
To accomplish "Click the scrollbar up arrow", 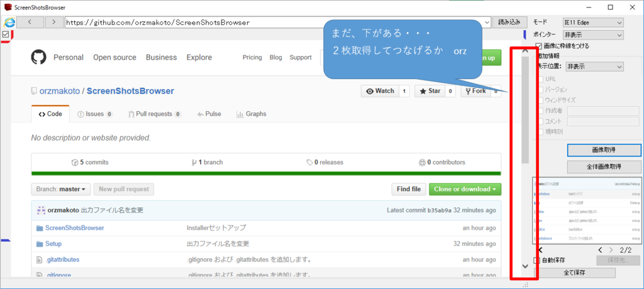I will point(525,51).
